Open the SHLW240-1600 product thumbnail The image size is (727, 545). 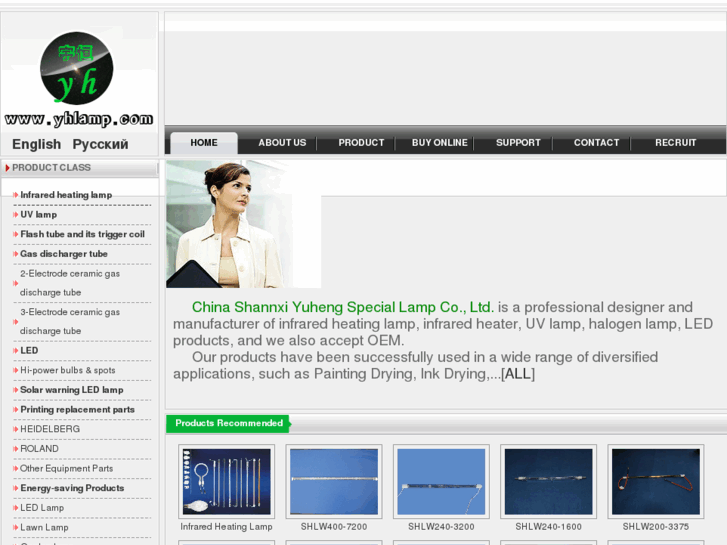(548, 481)
